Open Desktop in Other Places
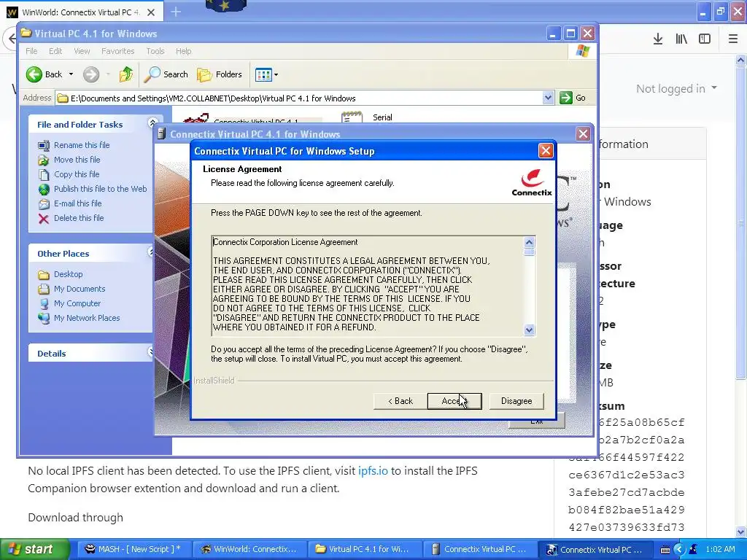The image size is (747, 560). point(68,274)
